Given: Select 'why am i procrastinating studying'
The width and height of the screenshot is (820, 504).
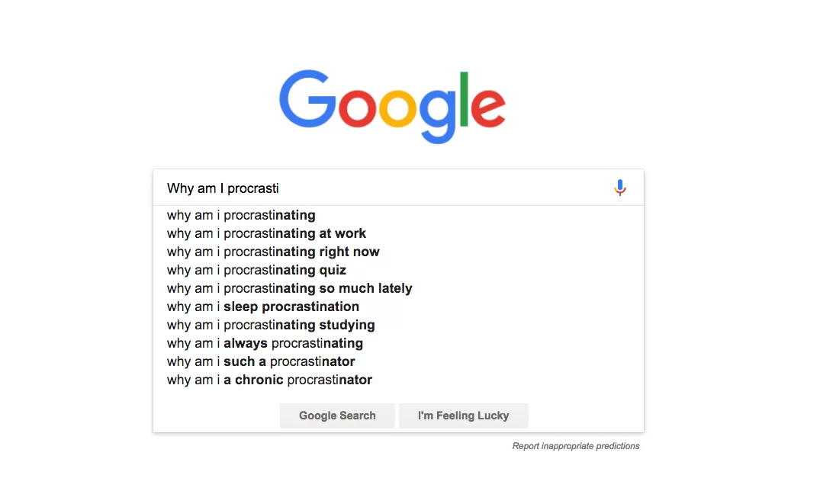Looking at the screenshot, I should [271, 325].
